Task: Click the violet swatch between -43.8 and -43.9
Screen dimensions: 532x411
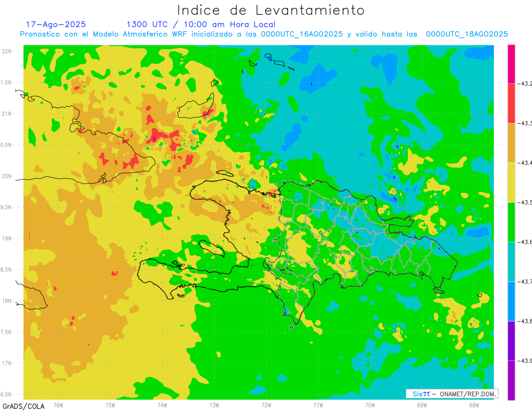Action: pyautogui.click(x=511, y=341)
